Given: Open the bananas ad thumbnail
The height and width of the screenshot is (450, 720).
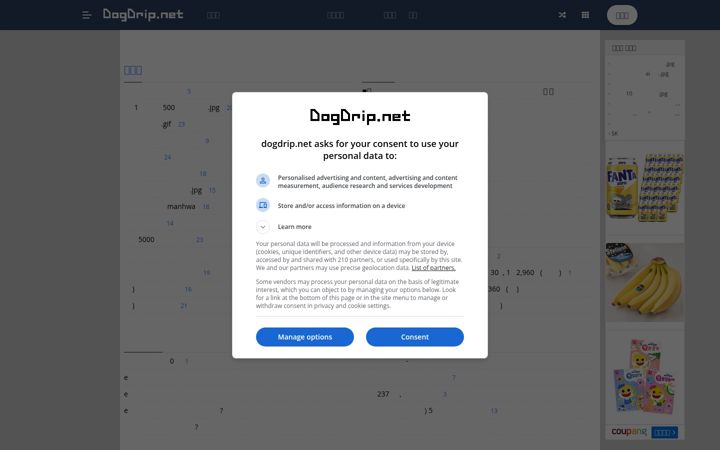Looking at the screenshot, I should (645, 282).
